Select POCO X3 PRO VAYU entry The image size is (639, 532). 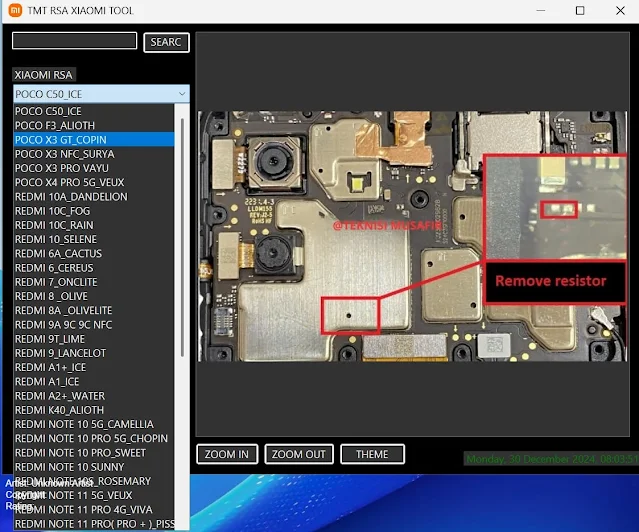click(94, 168)
